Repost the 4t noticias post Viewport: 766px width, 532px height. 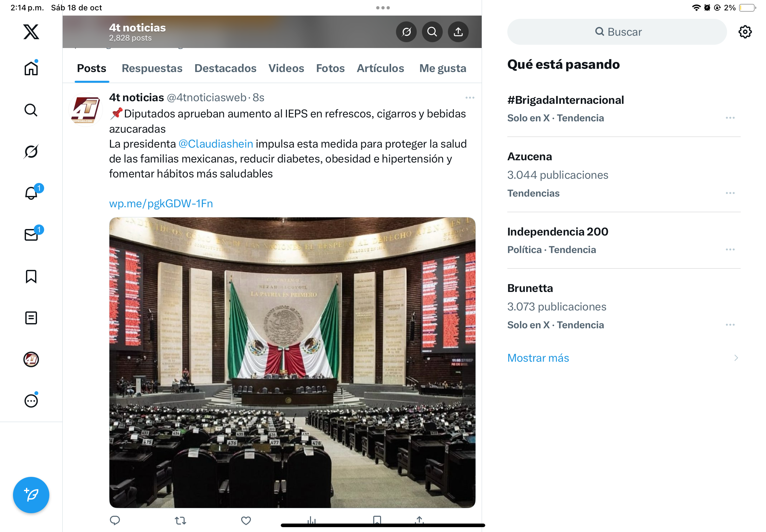pos(180,520)
